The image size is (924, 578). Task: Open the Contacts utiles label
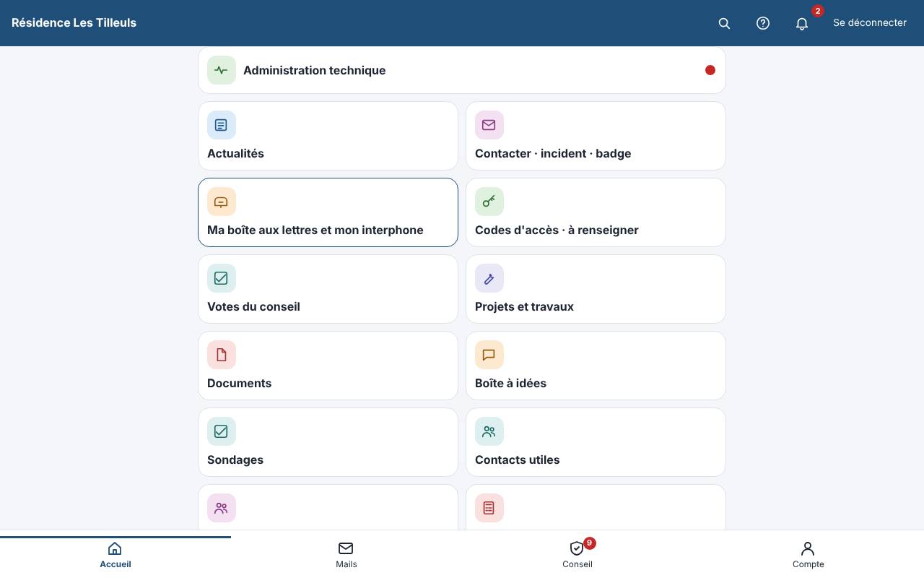click(517, 460)
